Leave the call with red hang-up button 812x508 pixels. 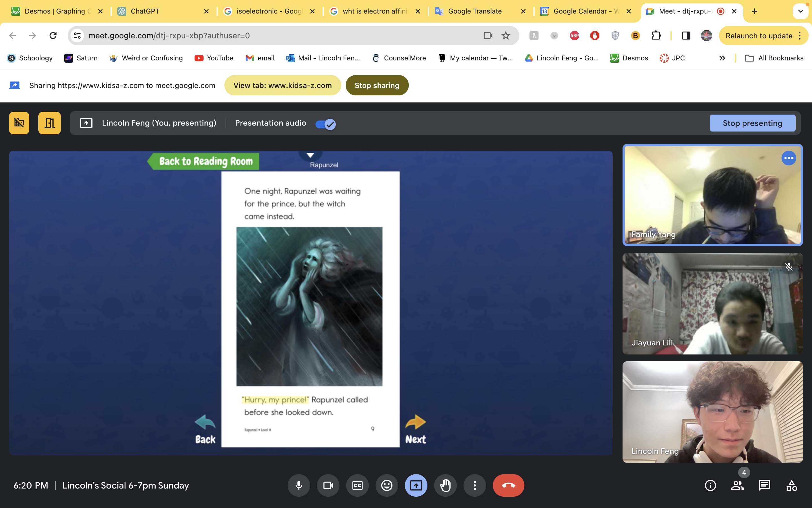pyautogui.click(x=508, y=485)
